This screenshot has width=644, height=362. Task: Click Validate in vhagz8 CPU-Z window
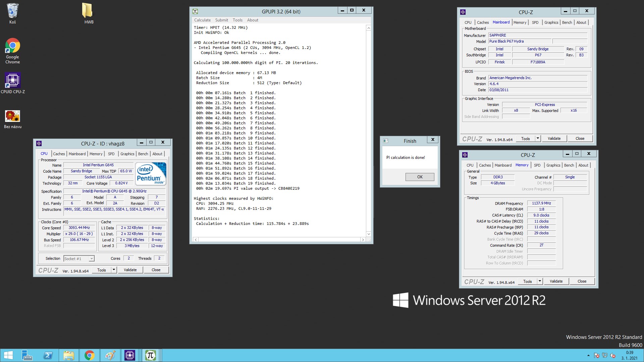tap(130, 270)
